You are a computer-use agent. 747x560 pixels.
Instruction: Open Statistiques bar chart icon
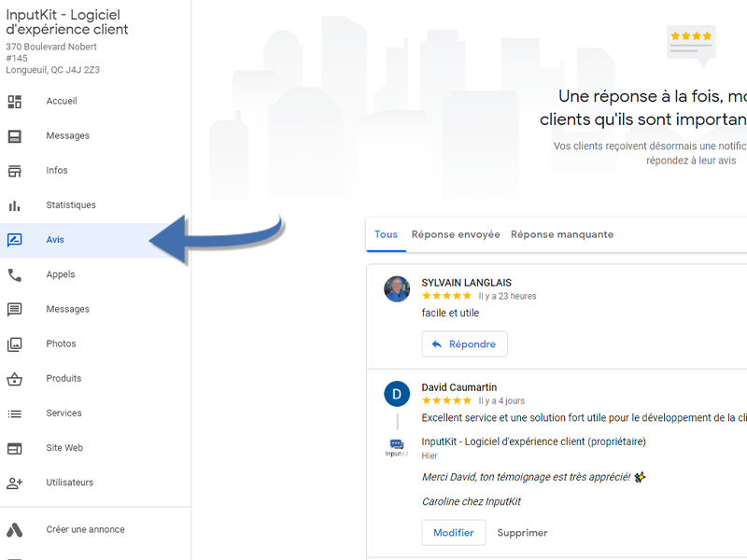tap(15, 205)
